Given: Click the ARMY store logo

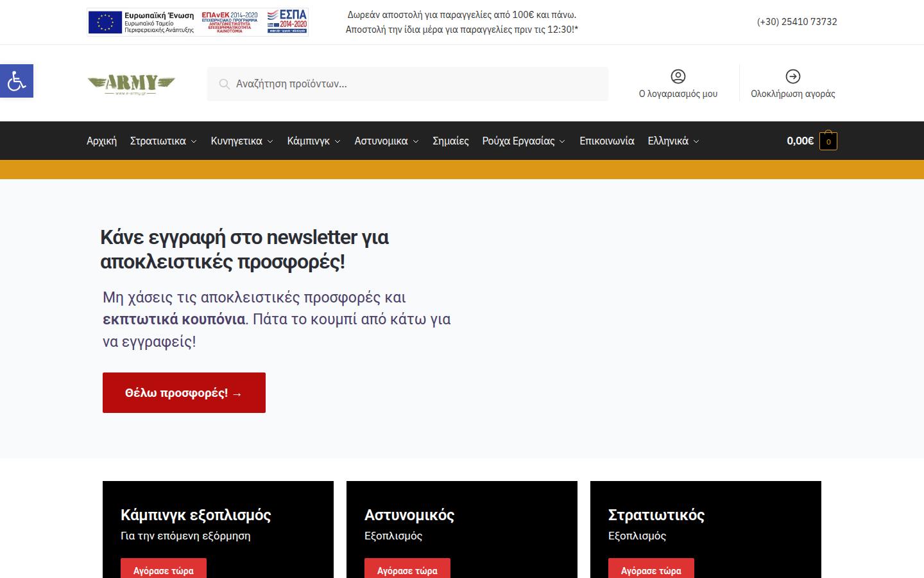Looking at the screenshot, I should click(x=131, y=84).
